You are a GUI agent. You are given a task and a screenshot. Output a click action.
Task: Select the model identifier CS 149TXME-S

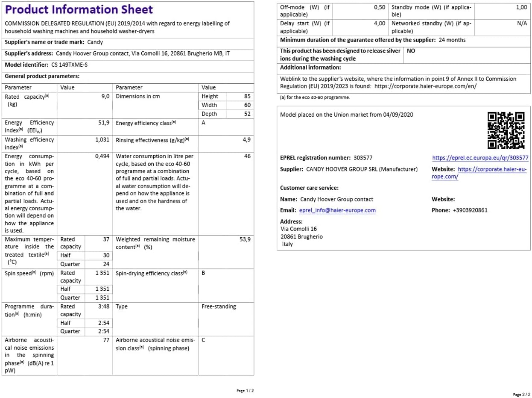66,65
